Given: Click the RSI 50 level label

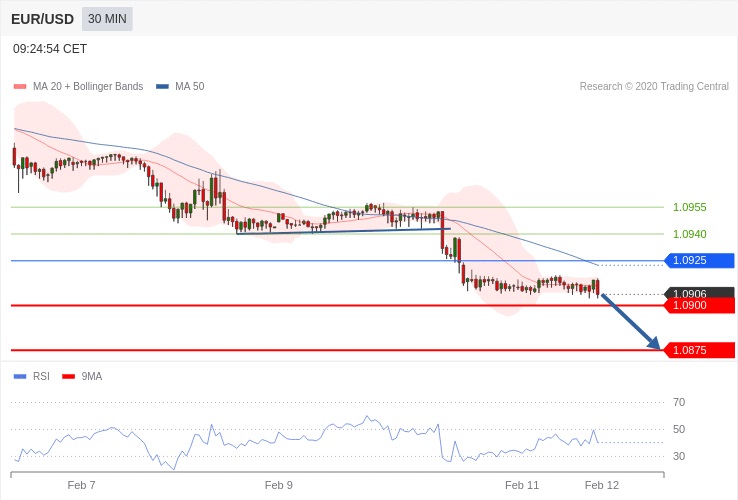Looking at the screenshot, I should pos(679,429).
